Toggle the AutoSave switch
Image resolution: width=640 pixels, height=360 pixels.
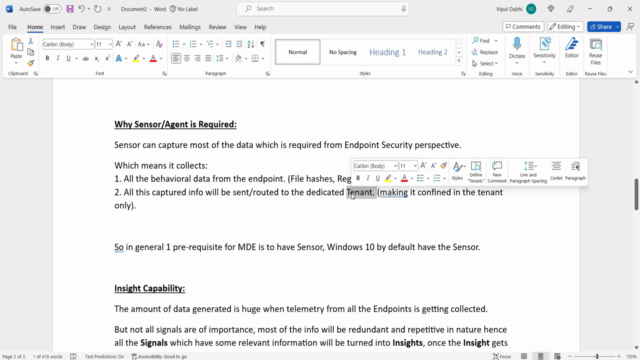(x=52, y=9)
